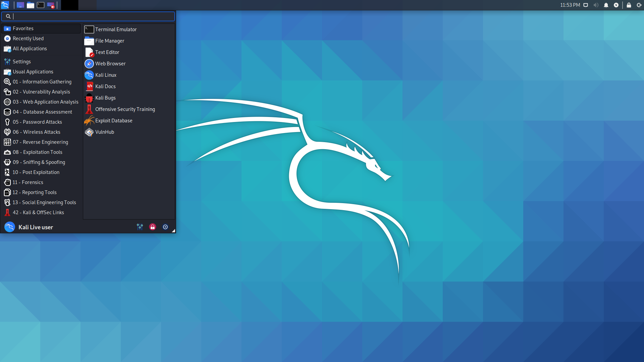Click the Kali dragon menu button in panel

coord(5,5)
